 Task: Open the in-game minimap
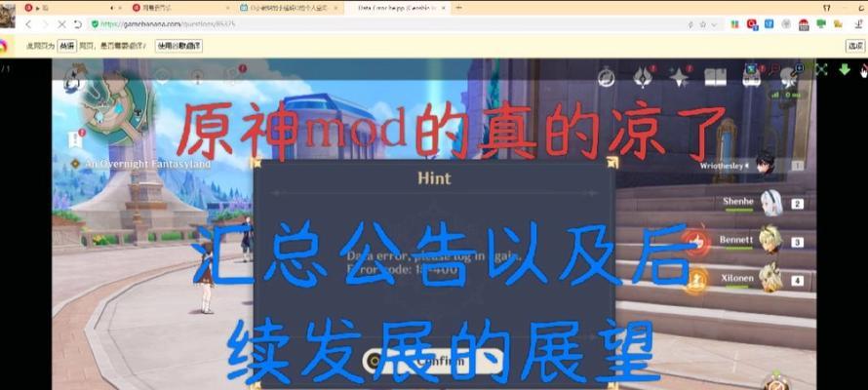(x=115, y=107)
